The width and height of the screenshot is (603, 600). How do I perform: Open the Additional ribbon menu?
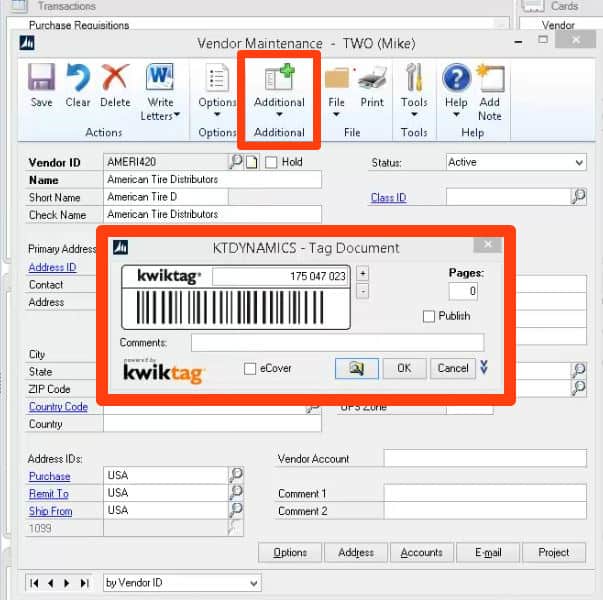(x=280, y=90)
